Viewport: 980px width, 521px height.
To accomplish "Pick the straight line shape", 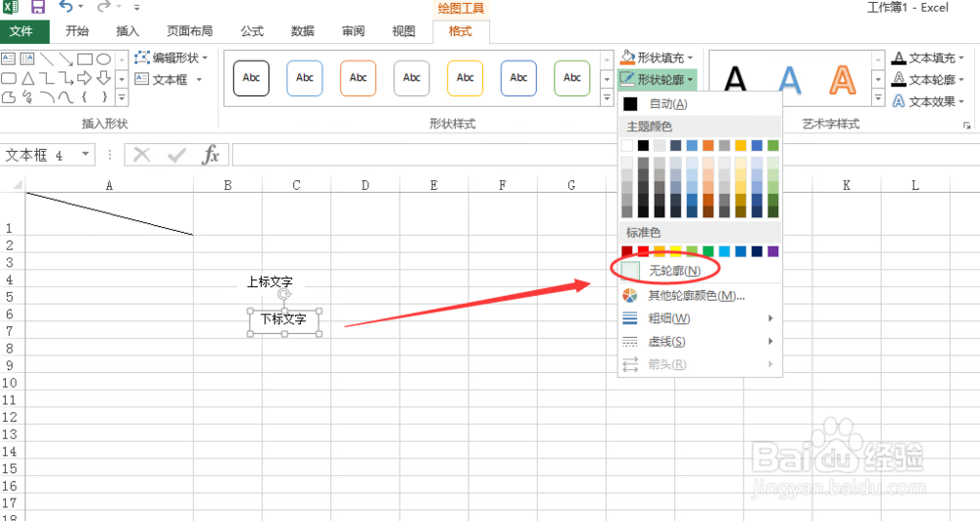I will [47, 59].
